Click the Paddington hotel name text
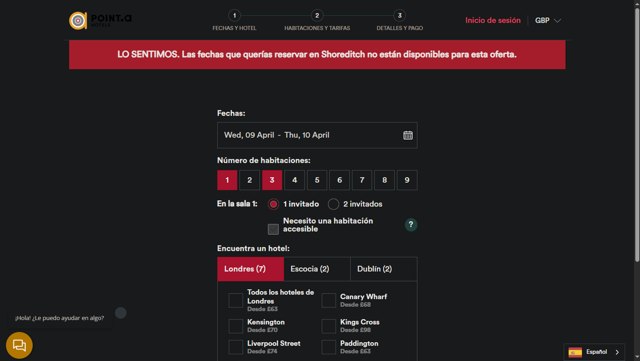The height and width of the screenshot is (361, 640). click(359, 343)
